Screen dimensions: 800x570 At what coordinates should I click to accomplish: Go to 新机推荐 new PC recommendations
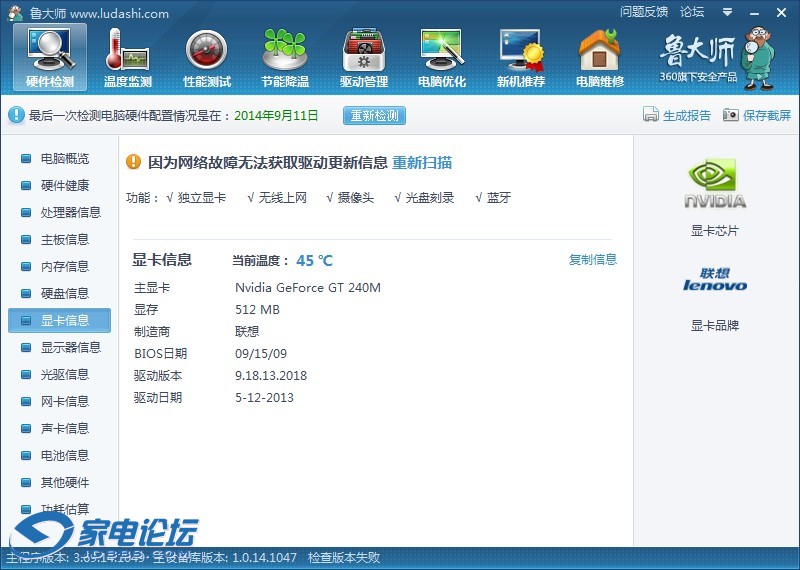tap(521, 57)
